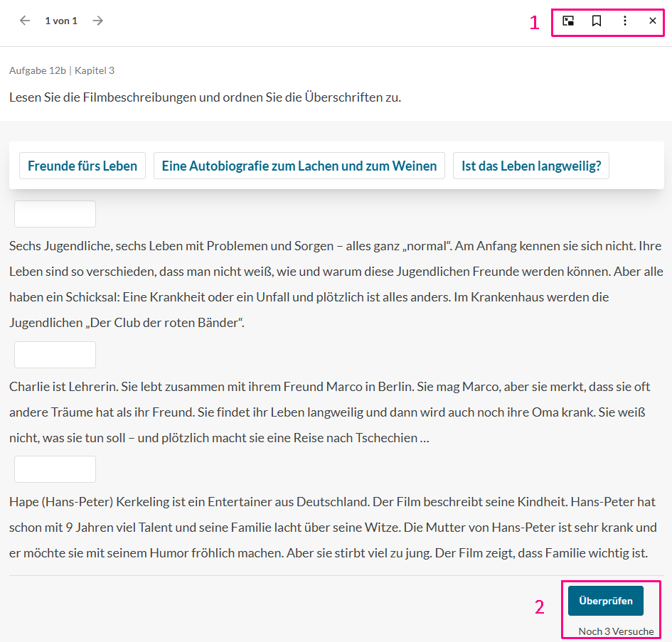Open the picture-in-picture view icon
Viewport: 672px width, 642px height.
(x=568, y=21)
